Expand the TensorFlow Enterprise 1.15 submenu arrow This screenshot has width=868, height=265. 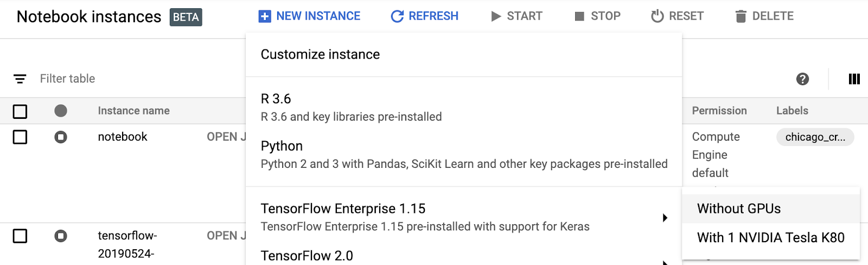click(665, 218)
